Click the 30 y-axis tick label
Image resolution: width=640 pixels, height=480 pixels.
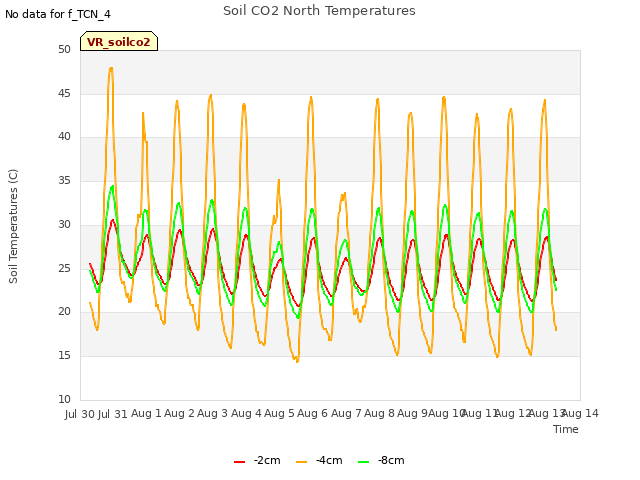click(64, 224)
